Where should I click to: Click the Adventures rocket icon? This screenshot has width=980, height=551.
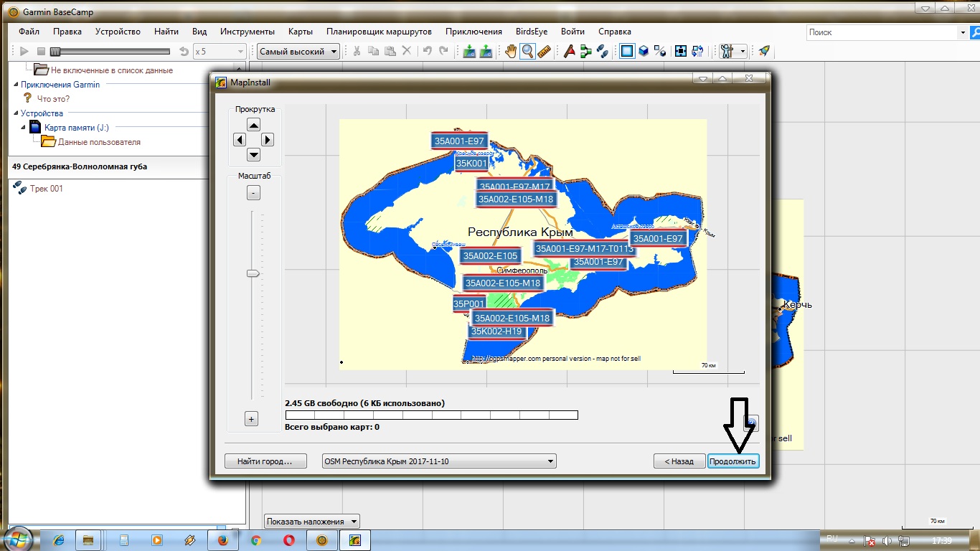coord(764,51)
